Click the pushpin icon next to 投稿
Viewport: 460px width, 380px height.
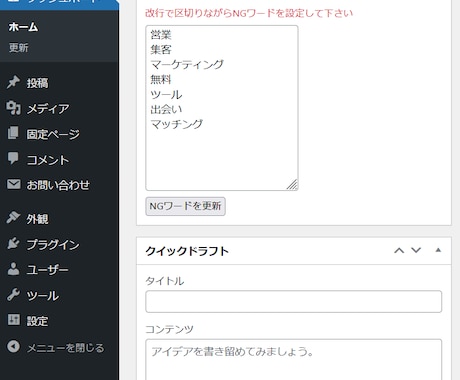[13, 82]
